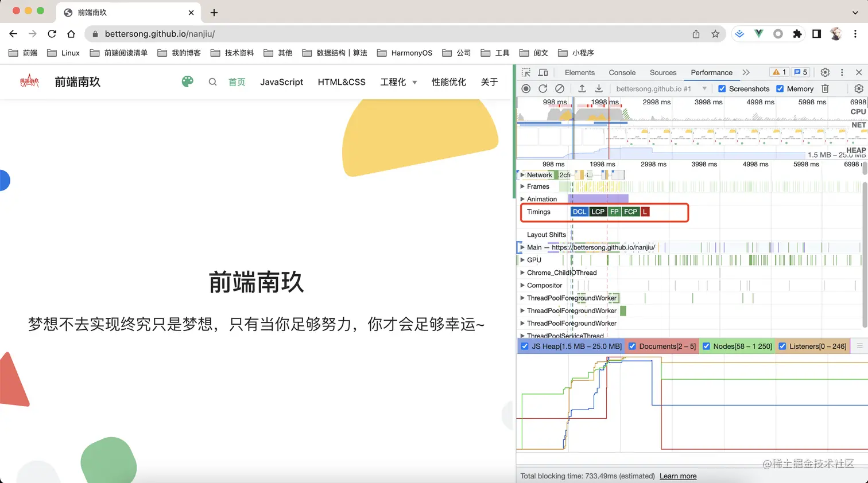
Task: Show more DevTools tabs chevron
Action: point(746,72)
